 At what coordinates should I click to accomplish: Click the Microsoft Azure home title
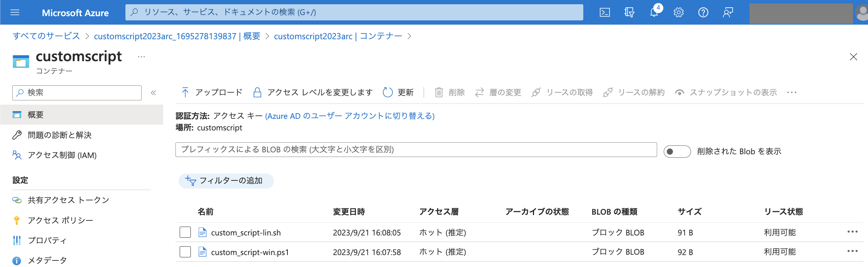point(75,13)
